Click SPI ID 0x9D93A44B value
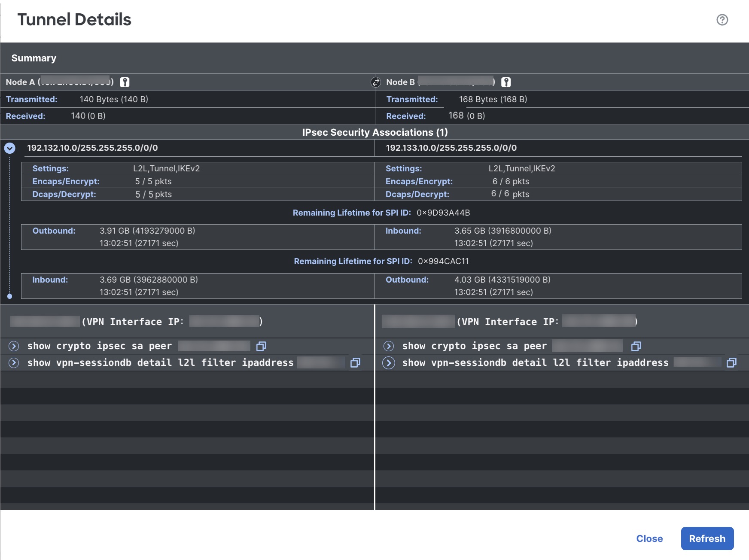The width and height of the screenshot is (749, 560). pos(443,213)
